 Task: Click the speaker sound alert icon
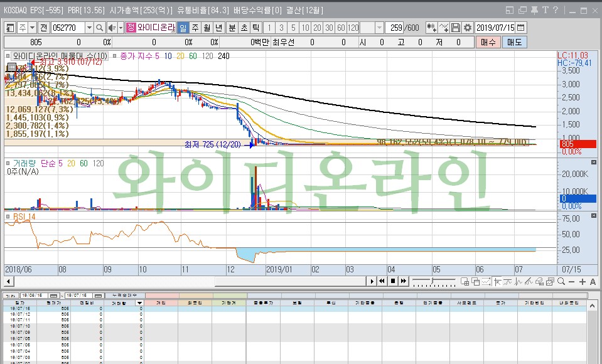112,28
